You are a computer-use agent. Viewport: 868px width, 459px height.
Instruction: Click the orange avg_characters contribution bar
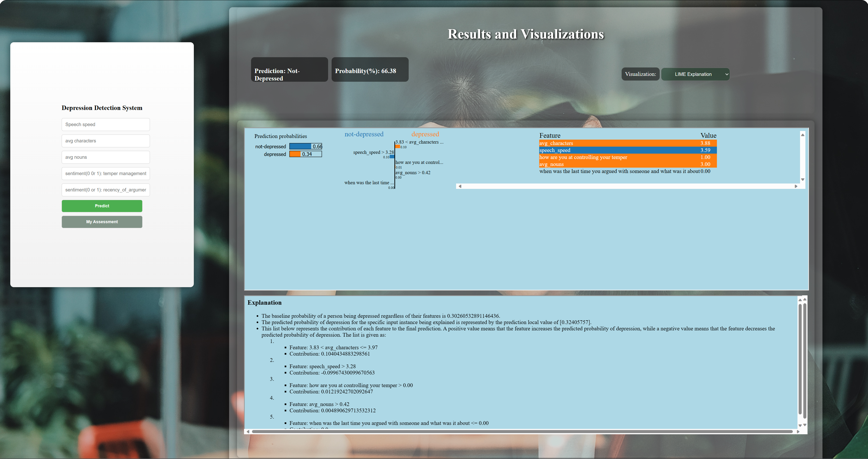tap(398, 146)
